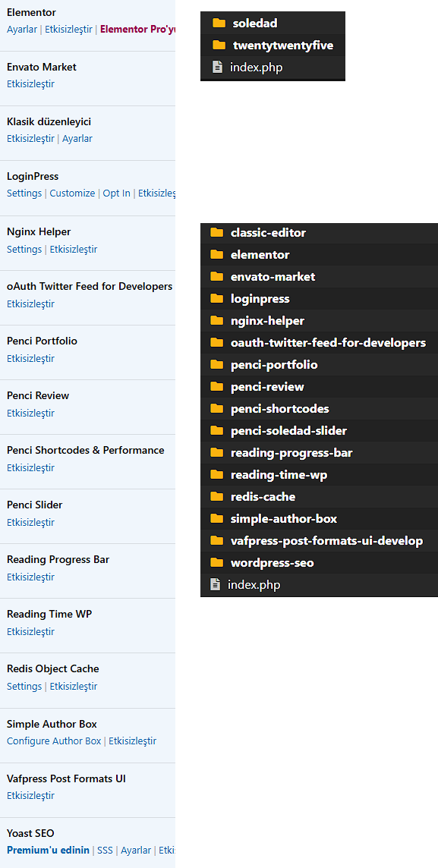The height and width of the screenshot is (868, 438).
Task: Select the classic-editor folder name
Action: (268, 232)
